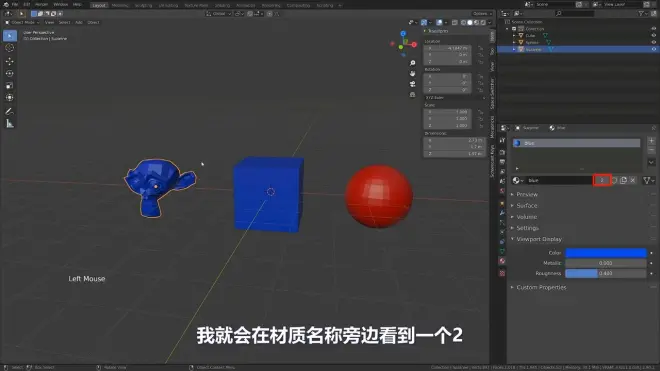The height and width of the screenshot is (371, 660).
Task: Hide the Cube object via eye icon
Action: 654,35
